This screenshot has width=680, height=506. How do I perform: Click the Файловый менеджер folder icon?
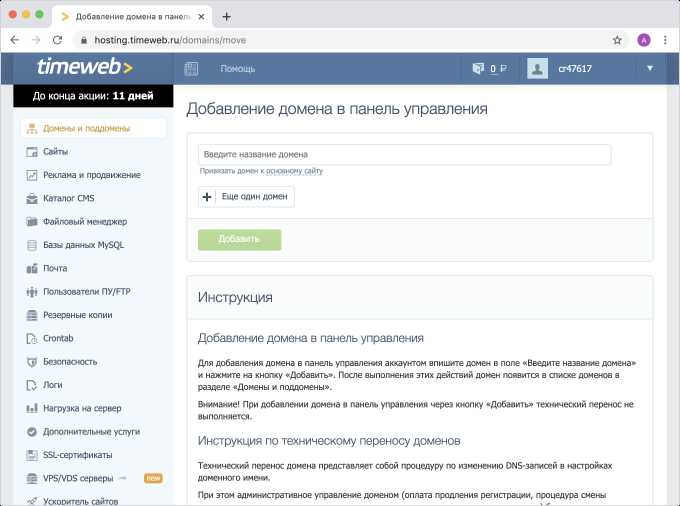pyautogui.click(x=32, y=222)
